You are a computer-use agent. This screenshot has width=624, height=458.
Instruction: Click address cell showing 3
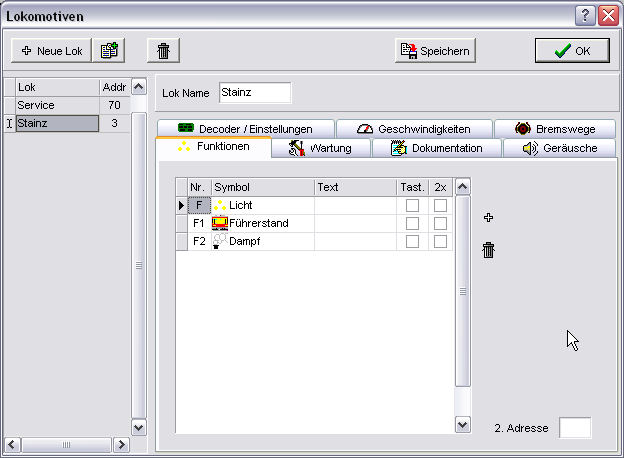[115, 123]
